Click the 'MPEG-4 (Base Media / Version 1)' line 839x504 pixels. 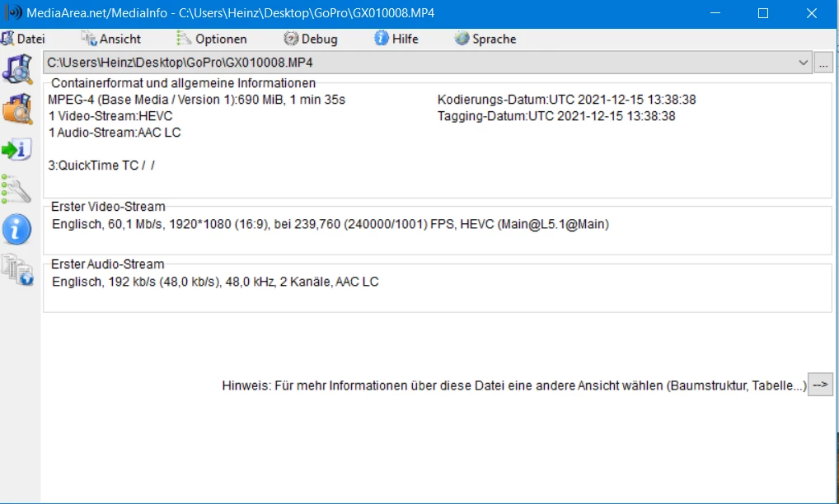click(x=196, y=100)
